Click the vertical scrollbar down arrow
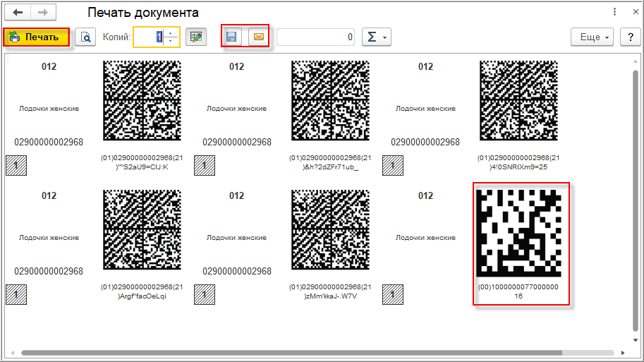Viewport: 644px width, 362px height. pos(636,340)
